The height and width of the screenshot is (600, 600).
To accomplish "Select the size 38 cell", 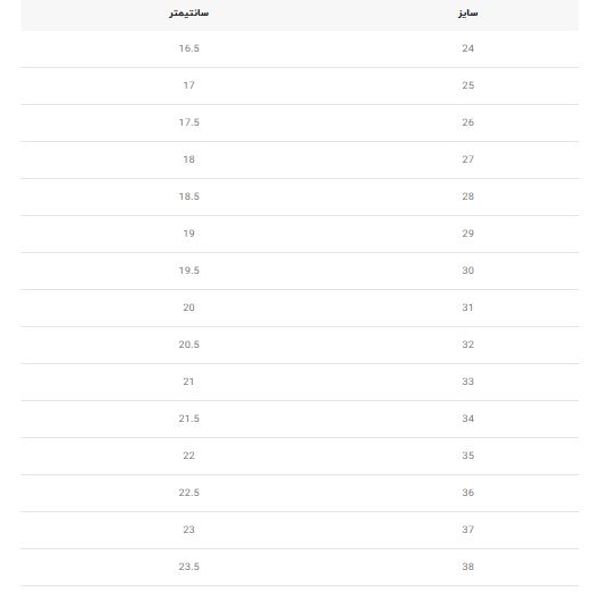I will (468, 567).
